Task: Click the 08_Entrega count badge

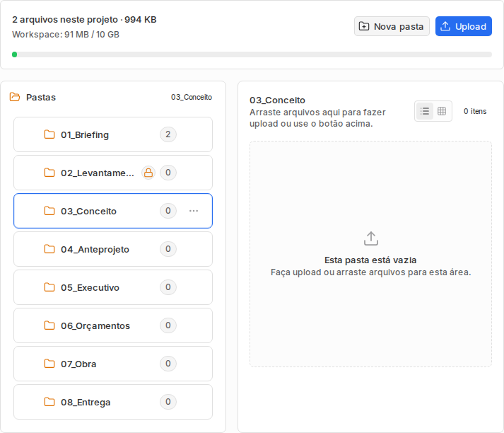Action: coord(168,402)
